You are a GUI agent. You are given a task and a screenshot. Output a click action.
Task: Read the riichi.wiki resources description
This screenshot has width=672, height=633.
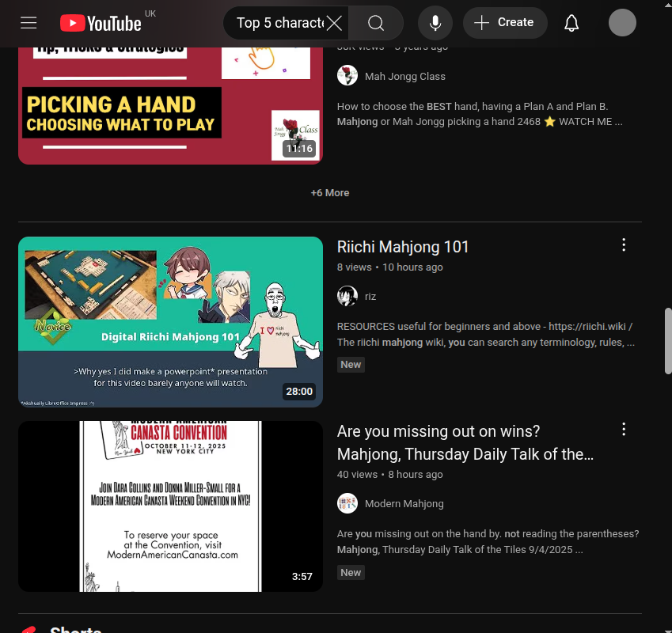click(485, 335)
